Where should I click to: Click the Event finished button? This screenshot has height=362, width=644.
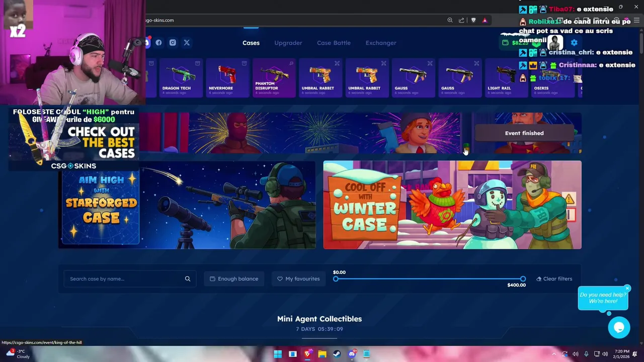tap(524, 133)
